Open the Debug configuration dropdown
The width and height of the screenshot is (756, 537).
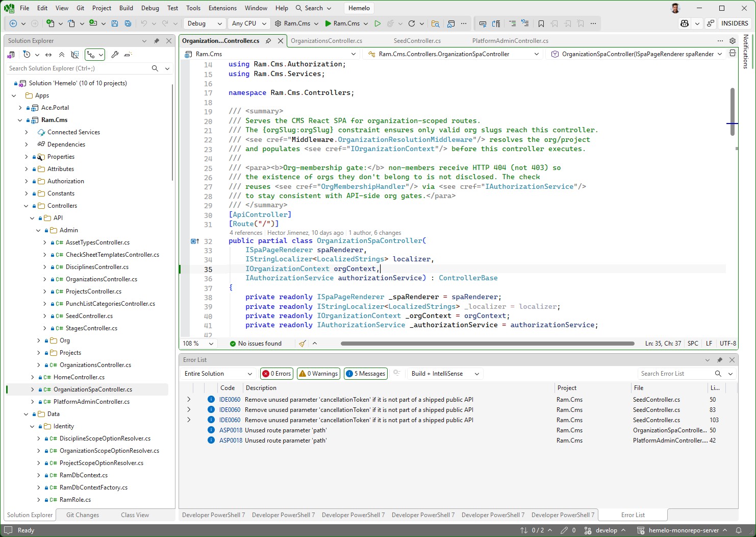(x=205, y=23)
